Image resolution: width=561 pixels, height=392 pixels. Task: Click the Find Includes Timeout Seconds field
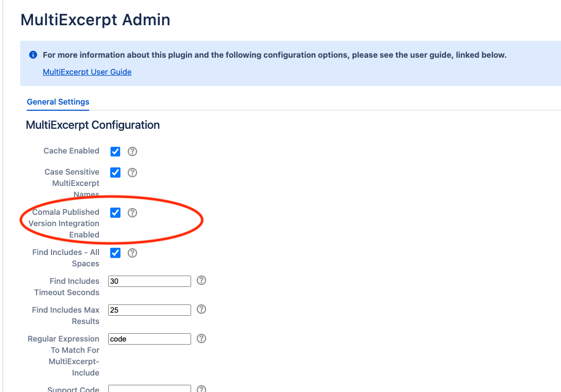tap(149, 281)
